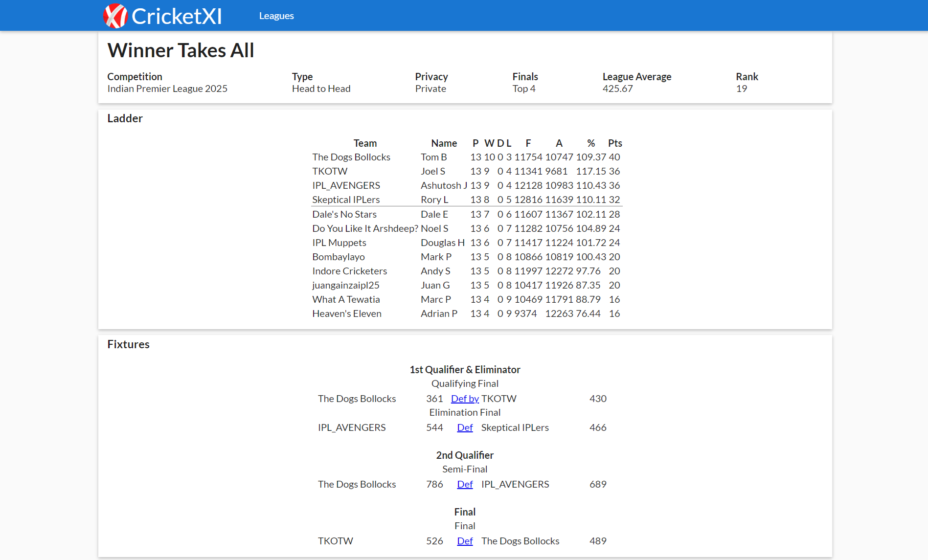Select The Dogs Bollocks ladder row
The image size is (928, 560).
466,157
